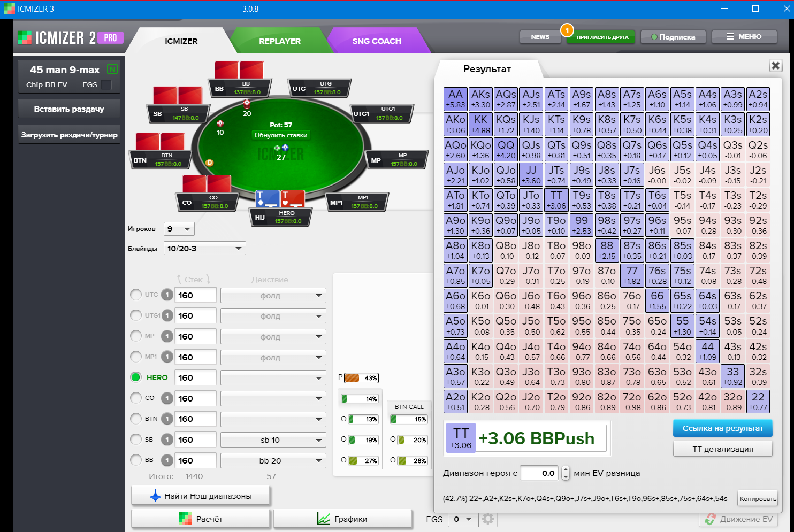
Task: Open the МЕНЮ menu
Action: [744, 37]
